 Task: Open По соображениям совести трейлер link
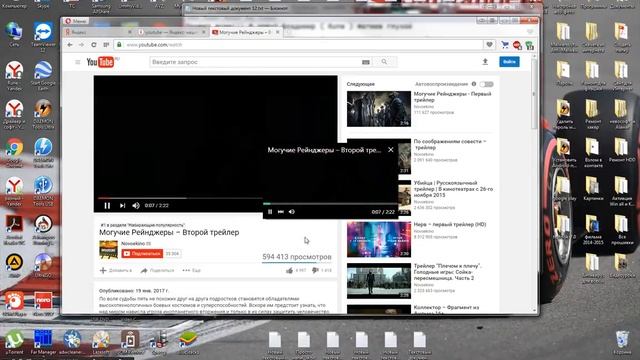pos(450,144)
